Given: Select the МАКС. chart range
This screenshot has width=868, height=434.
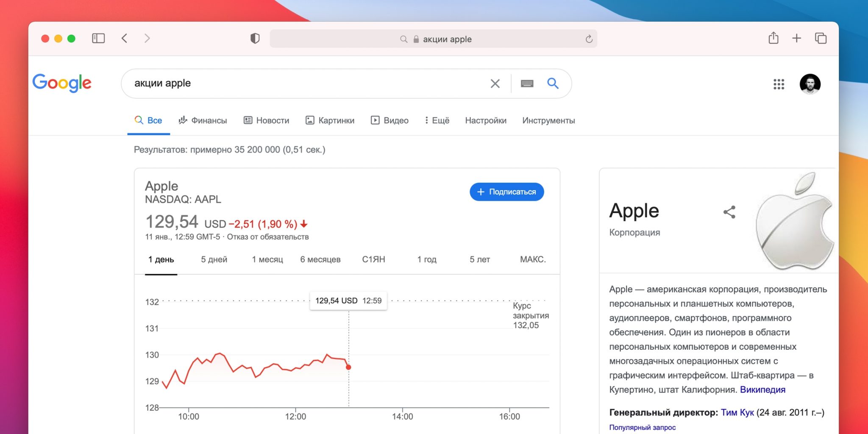Looking at the screenshot, I should 533,259.
